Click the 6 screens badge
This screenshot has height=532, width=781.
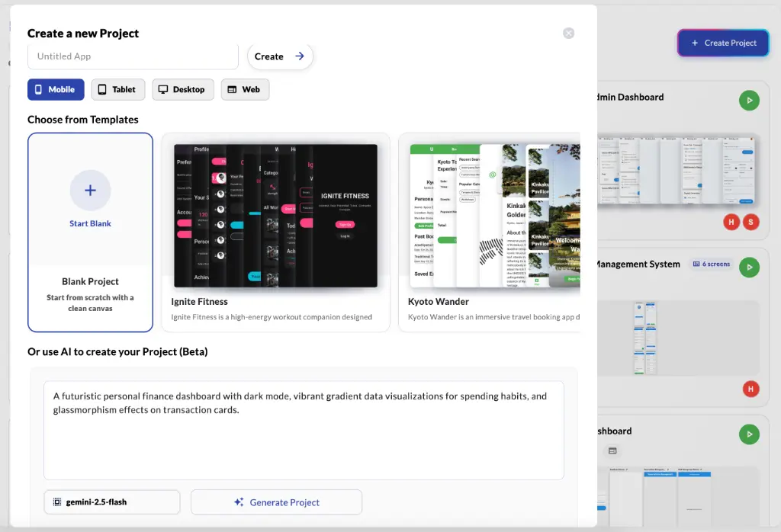712,264
